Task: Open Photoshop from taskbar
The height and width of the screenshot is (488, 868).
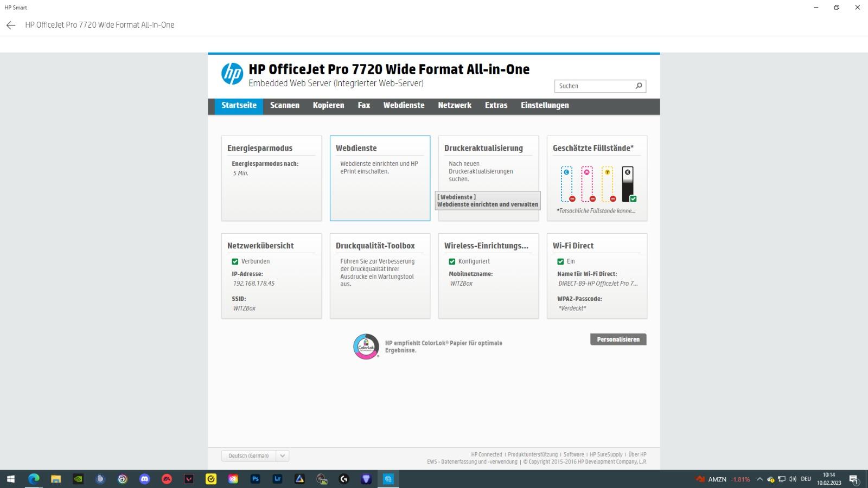Action: tap(256, 479)
